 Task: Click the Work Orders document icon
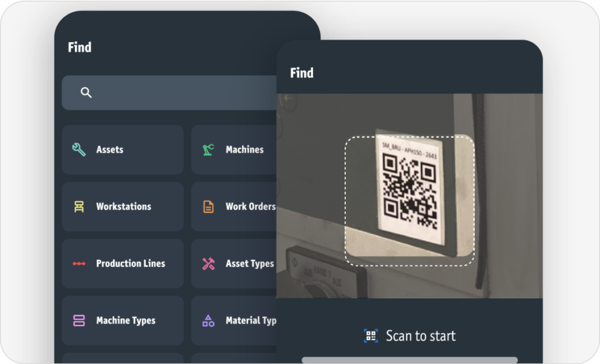pyautogui.click(x=208, y=206)
